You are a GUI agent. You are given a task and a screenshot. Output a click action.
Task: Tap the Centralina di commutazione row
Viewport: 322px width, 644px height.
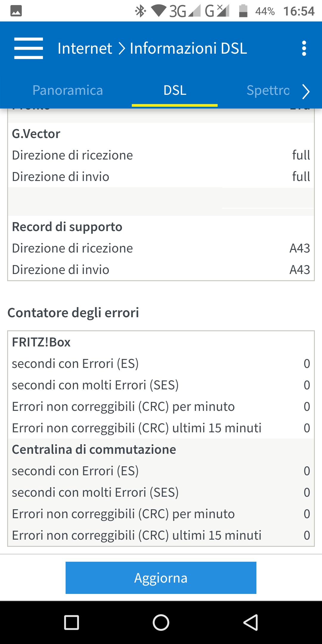94,450
